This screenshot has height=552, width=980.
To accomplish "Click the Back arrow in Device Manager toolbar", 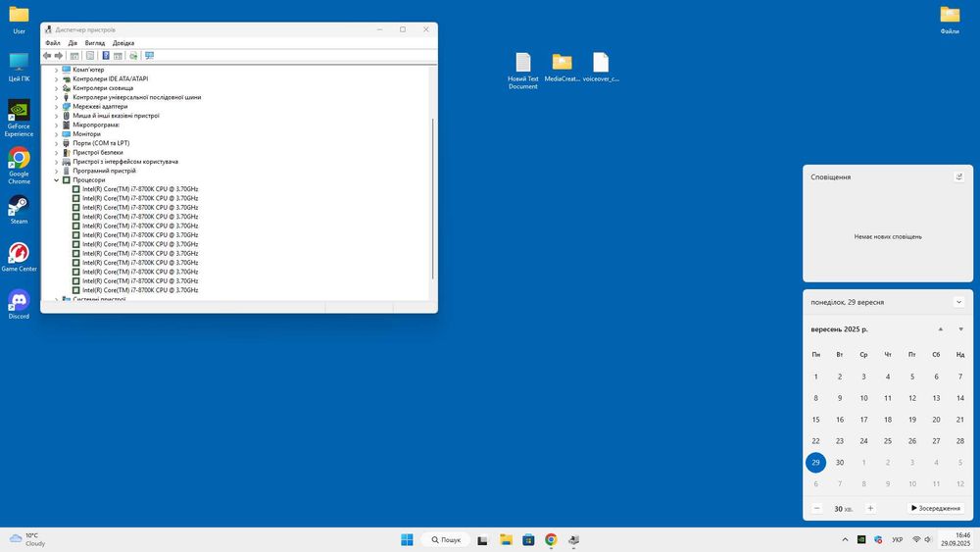I will 47,56.
